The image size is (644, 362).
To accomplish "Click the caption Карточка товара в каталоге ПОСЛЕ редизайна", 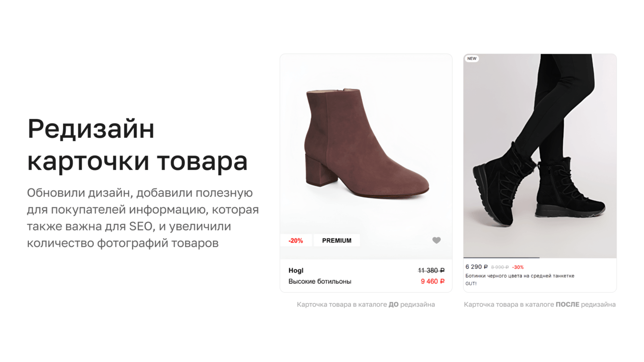I will point(540,304).
